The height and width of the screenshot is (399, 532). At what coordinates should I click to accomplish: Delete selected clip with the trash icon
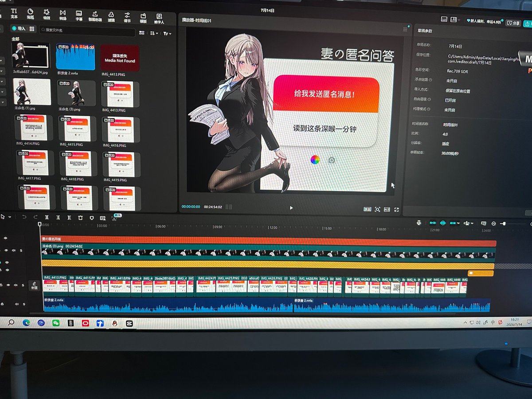click(x=80, y=218)
